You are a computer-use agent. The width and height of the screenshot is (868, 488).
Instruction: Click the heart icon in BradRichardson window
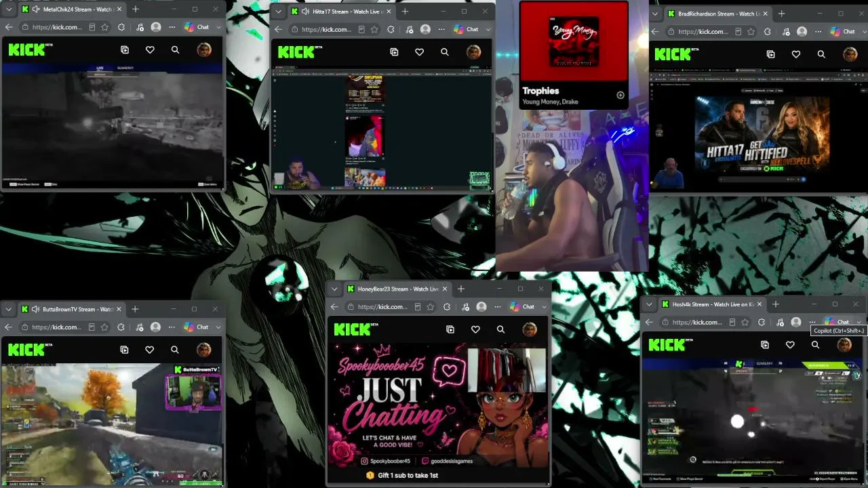(x=795, y=54)
